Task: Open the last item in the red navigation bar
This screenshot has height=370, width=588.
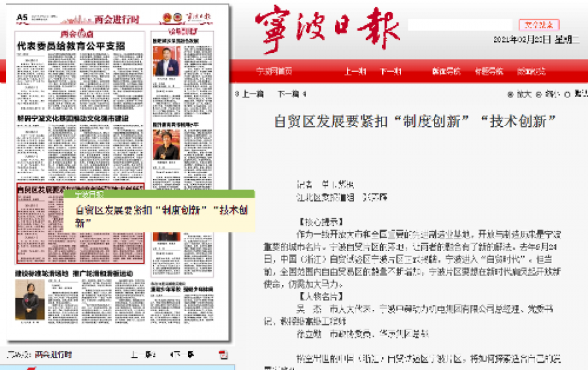Action: [531, 71]
